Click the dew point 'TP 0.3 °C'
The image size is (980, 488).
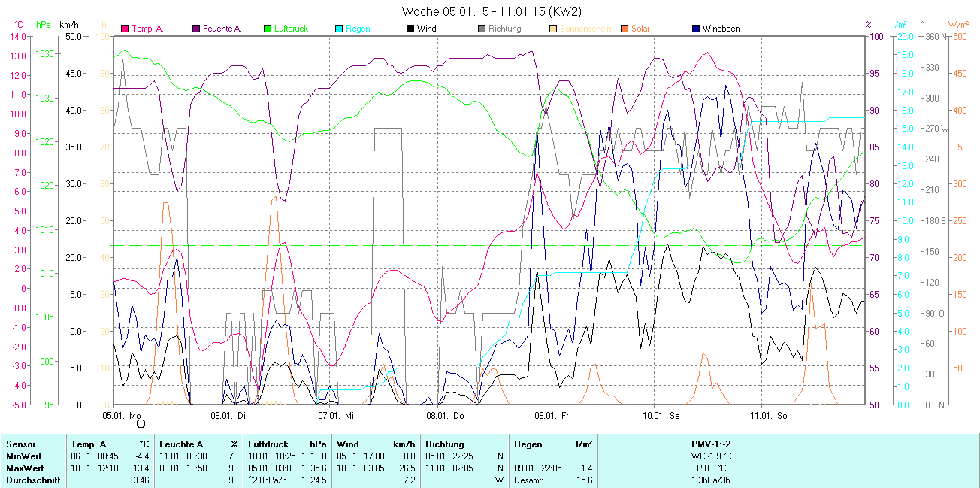[710, 468]
